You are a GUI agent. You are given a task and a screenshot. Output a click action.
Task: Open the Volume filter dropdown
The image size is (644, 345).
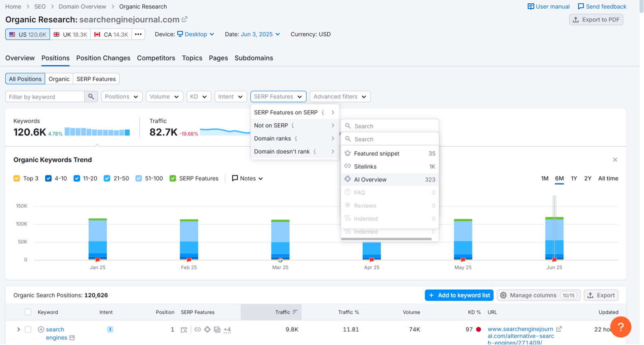click(x=165, y=96)
